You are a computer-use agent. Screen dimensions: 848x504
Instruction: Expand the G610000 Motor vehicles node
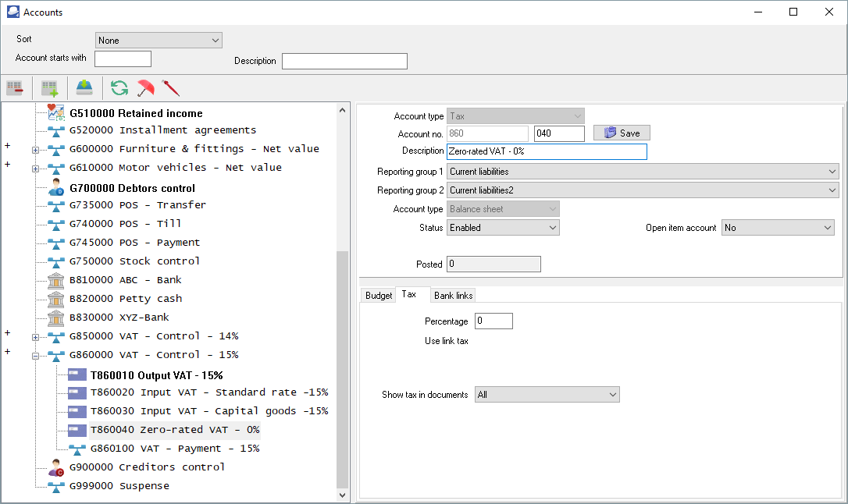point(35,169)
